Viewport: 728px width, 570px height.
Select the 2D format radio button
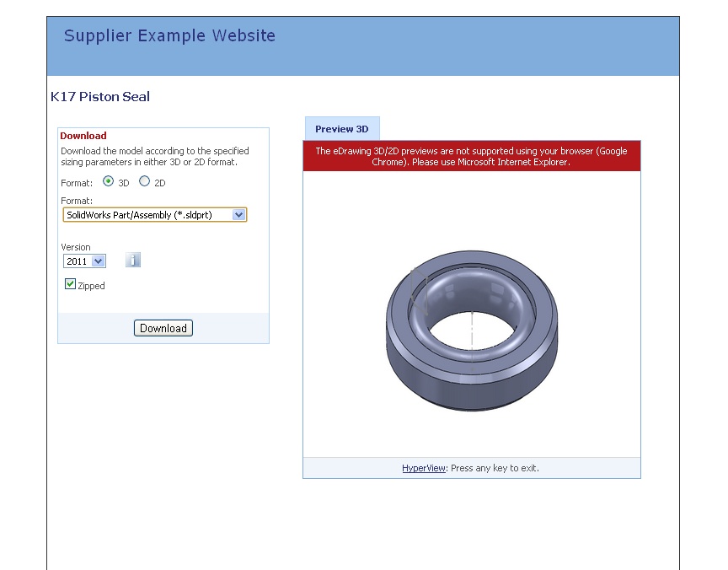tap(144, 181)
